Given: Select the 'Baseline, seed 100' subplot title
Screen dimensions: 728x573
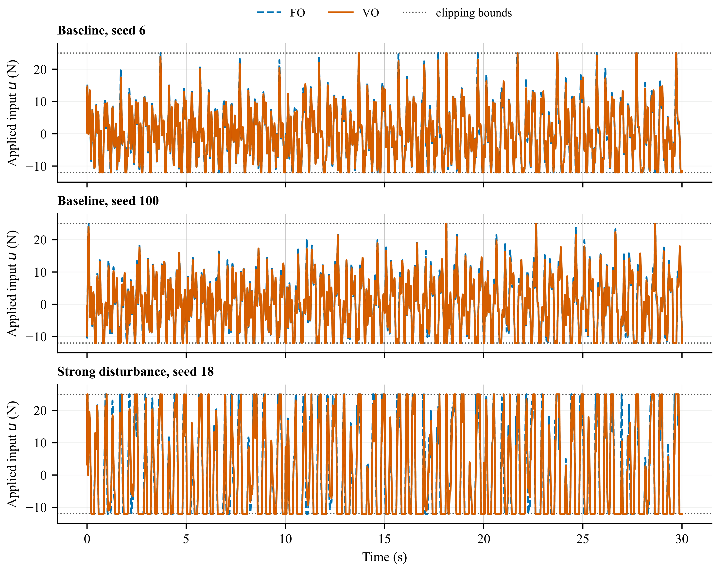Looking at the screenshot, I should 108,201.
